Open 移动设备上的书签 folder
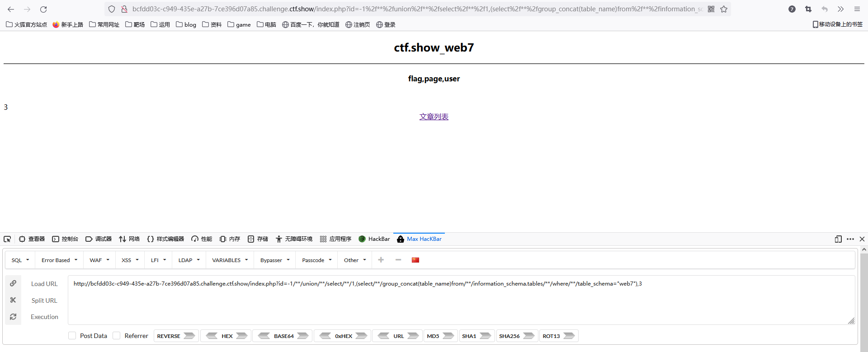The height and width of the screenshot is (352, 868). pyautogui.click(x=837, y=24)
